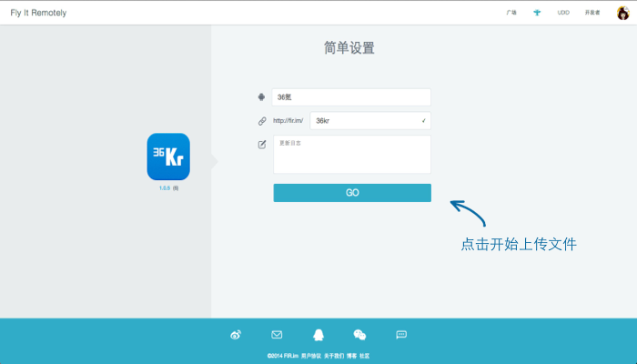Click the 36Kr app icon
637x364 pixels.
pos(168,157)
